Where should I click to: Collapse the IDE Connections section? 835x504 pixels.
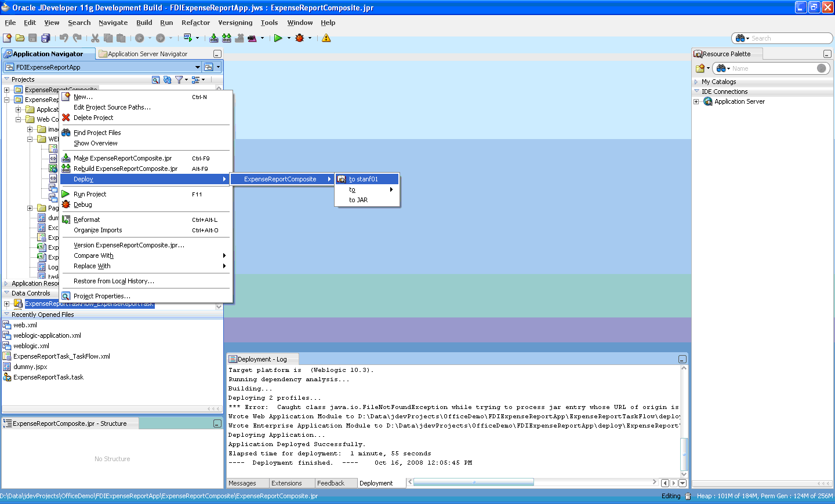click(697, 92)
